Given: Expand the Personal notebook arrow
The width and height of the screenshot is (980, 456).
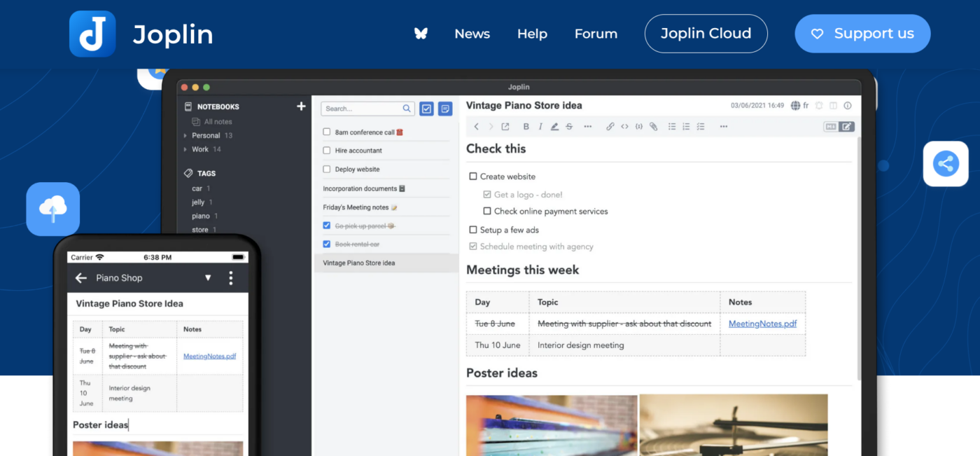Looking at the screenshot, I should tap(185, 135).
